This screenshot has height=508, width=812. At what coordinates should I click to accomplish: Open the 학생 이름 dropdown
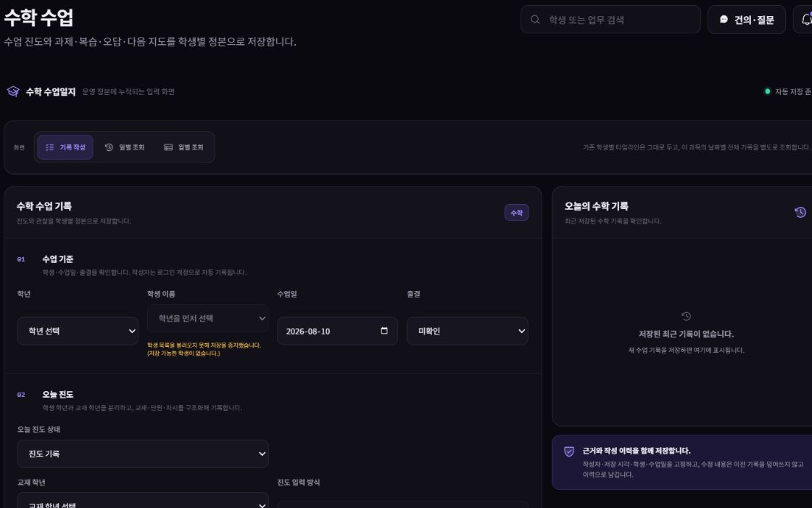(x=207, y=319)
